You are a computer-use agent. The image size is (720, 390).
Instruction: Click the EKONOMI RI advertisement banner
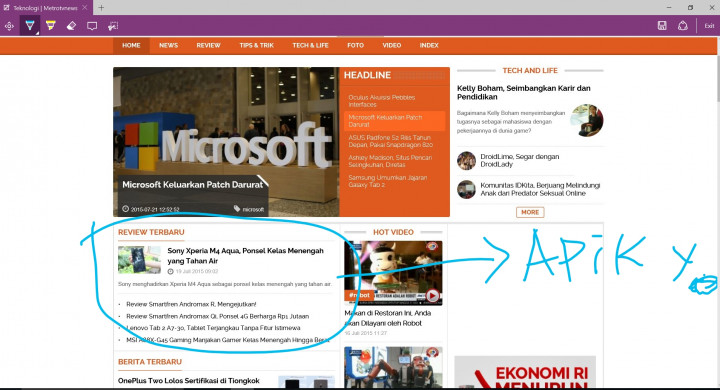[x=525, y=373]
